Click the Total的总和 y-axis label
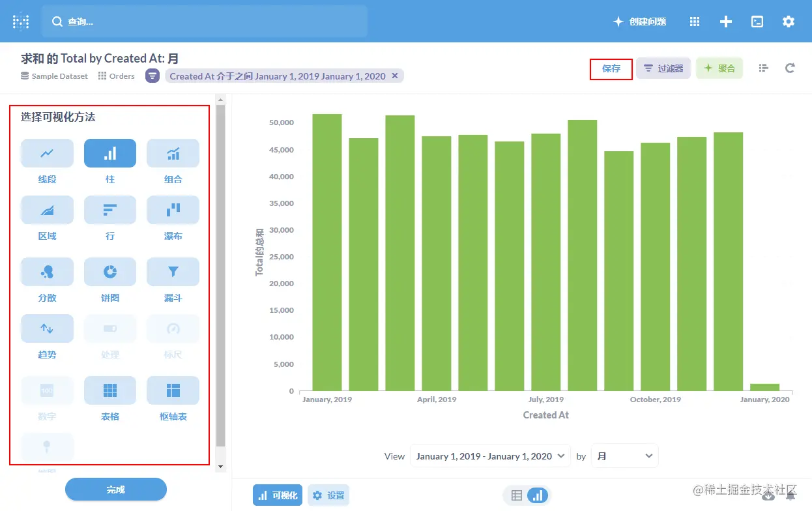This screenshot has height=511, width=812. click(x=259, y=252)
